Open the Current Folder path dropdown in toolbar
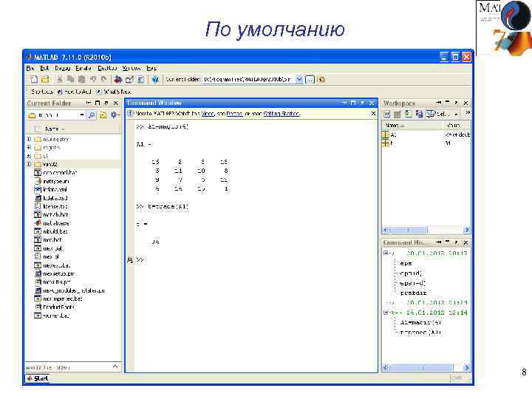The image size is (532, 399). pyautogui.click(x=299, y=79)
